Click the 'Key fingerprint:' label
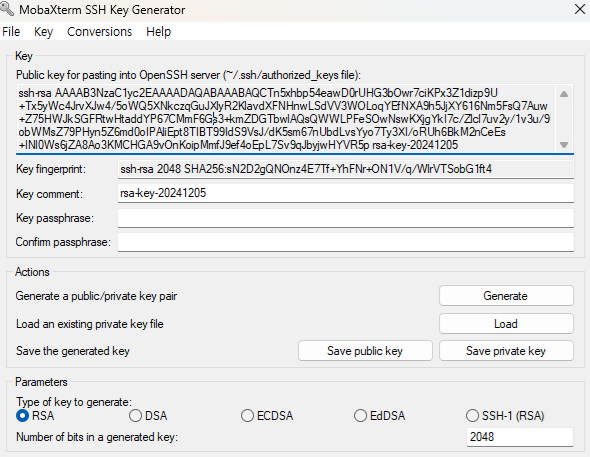 coord(51,169)
